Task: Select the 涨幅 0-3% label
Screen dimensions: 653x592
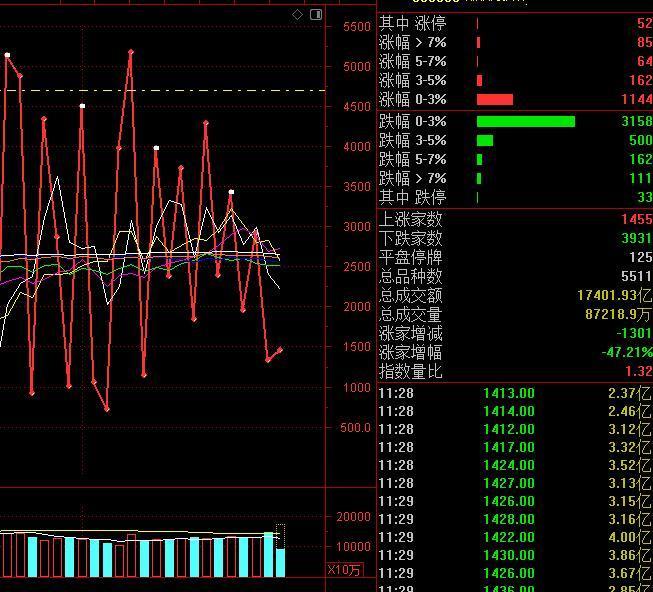Action: coord(412,99)
